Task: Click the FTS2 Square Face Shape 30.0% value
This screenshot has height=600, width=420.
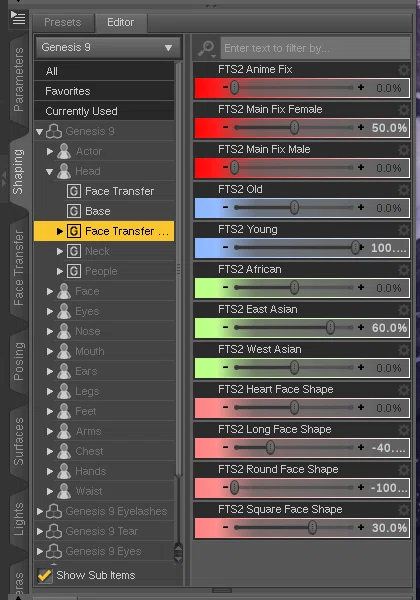Action: (389, 528)
